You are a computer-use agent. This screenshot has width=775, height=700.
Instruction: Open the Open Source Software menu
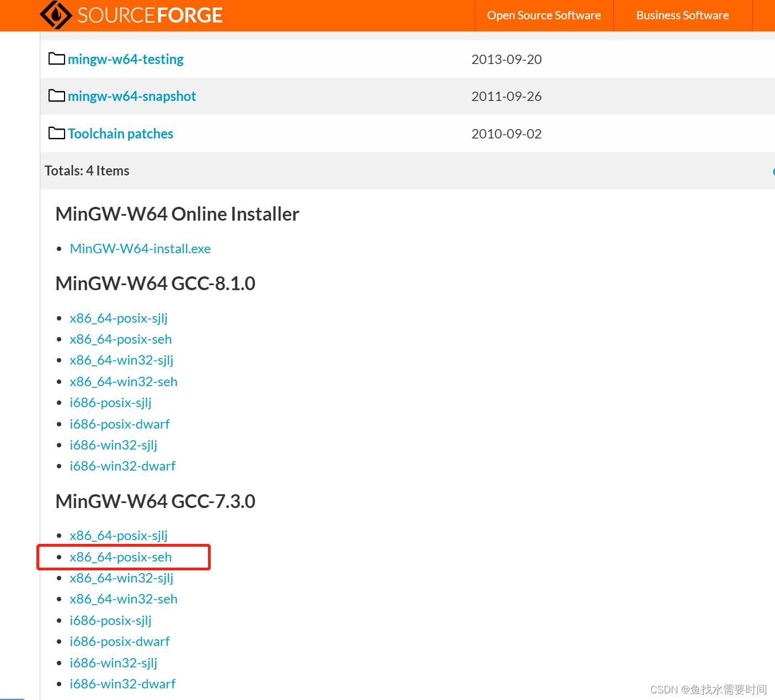[x=543, y=15]
